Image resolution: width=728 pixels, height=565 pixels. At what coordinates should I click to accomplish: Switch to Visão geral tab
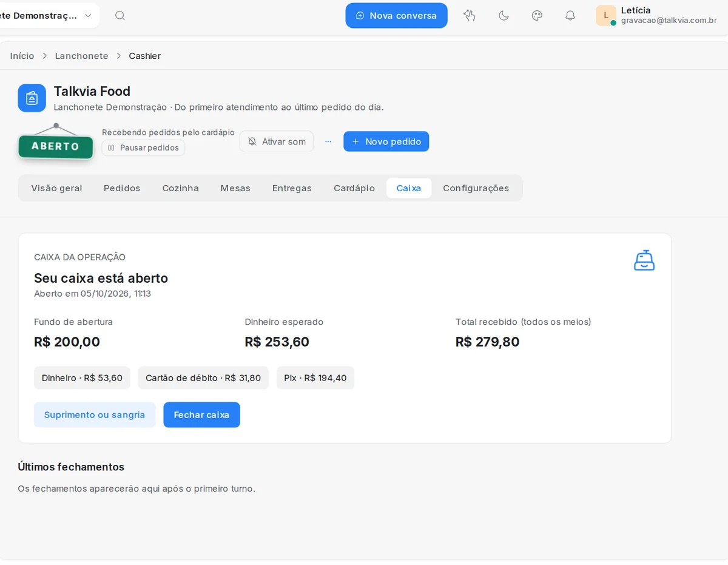(57, 188)
